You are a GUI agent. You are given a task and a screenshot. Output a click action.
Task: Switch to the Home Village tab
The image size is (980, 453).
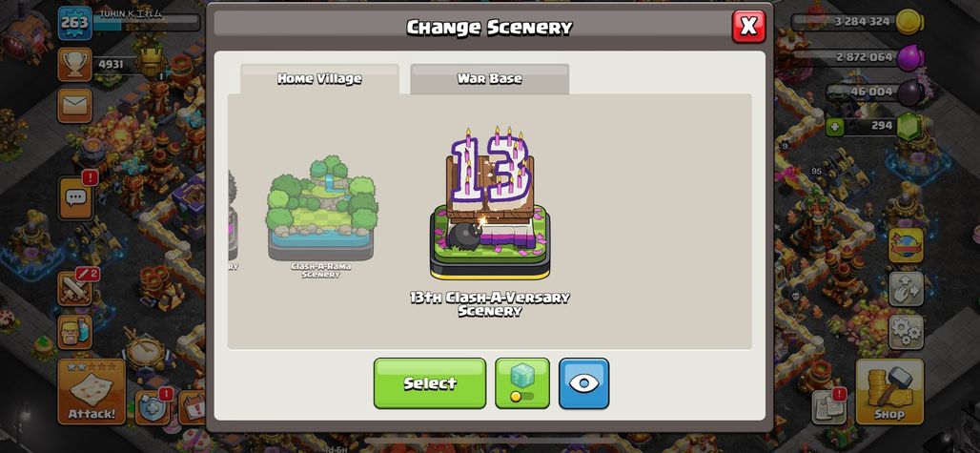319,79
